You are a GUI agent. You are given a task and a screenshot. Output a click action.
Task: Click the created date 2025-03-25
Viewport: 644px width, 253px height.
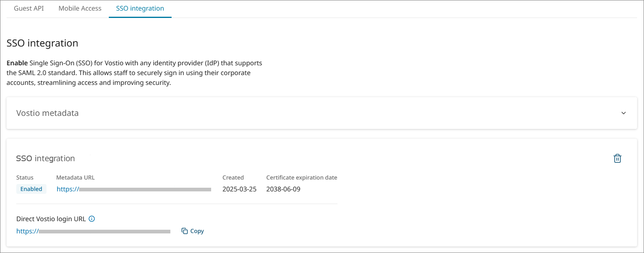pos(239,189)
